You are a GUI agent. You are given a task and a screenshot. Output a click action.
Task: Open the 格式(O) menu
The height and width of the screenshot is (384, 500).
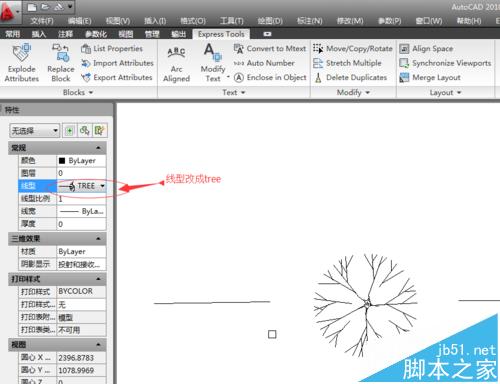pyautogui.click(x=193, y=21)
